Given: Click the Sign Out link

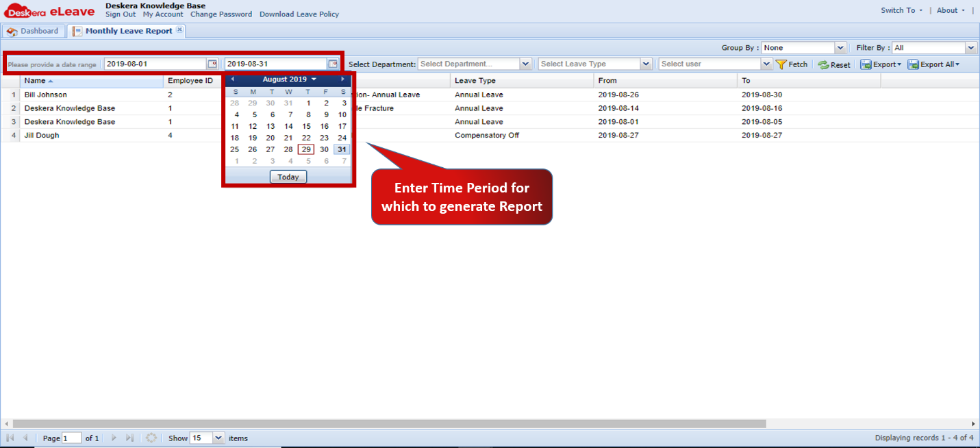Looking at the screenshot, I should (121, 14).
